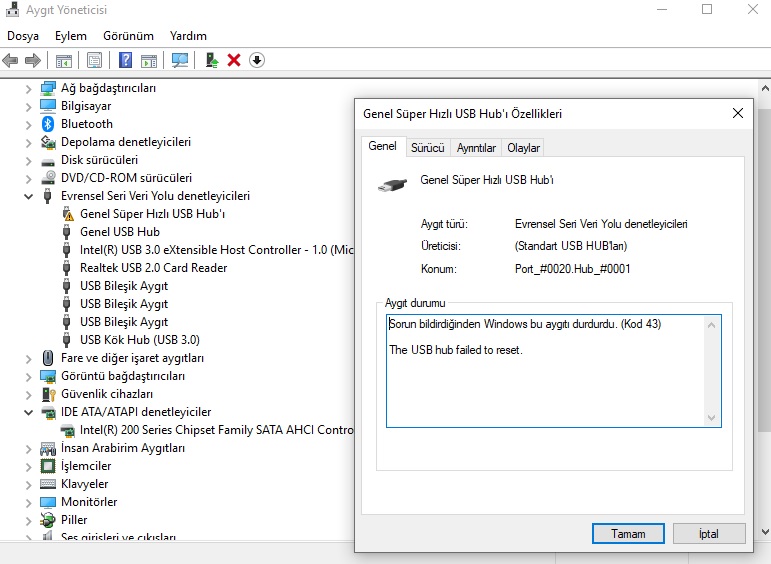Switch to the Sürücü tab
Image resolution: width=771 pixels, height=564 pixels.
point(427,148)
